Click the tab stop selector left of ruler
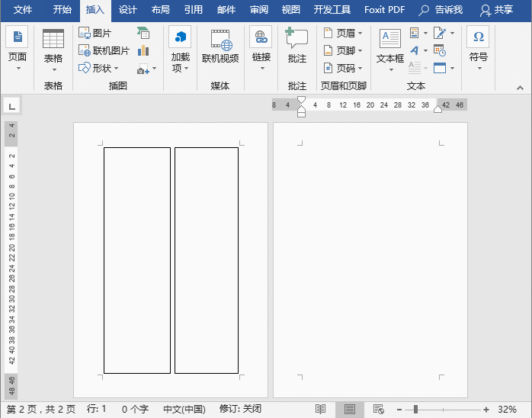The width and height of the screenshot is (532, 418). pos(11,106)
